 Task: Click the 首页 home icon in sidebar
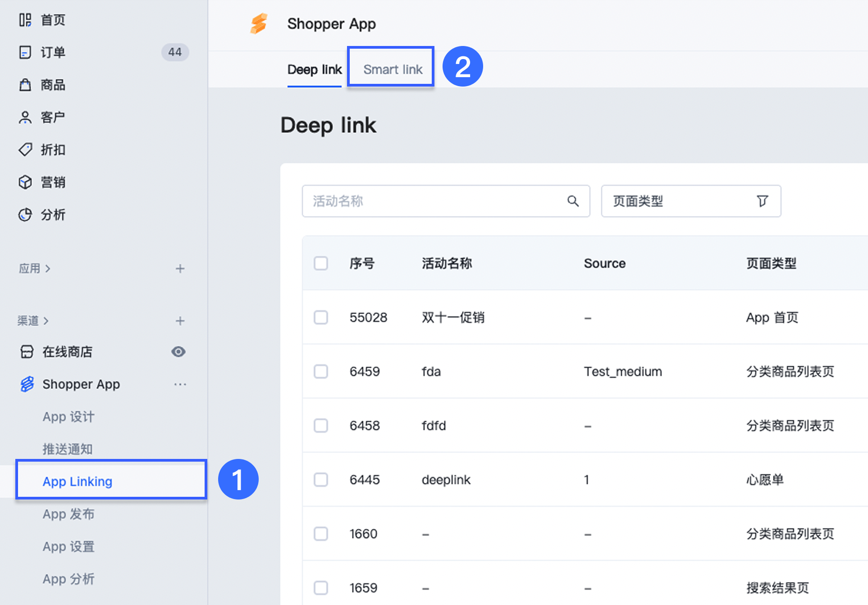[x=25, y=20]
